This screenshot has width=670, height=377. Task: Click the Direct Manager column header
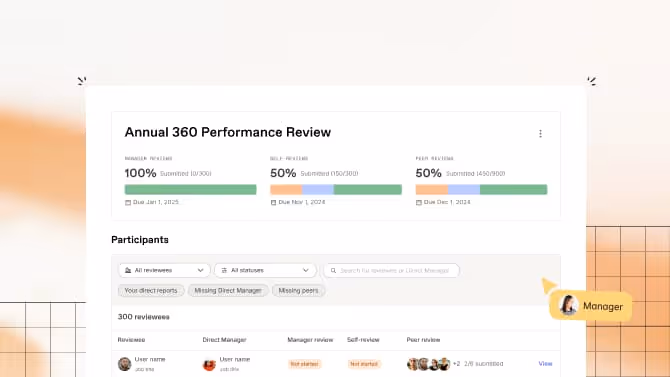click(224, 340)
